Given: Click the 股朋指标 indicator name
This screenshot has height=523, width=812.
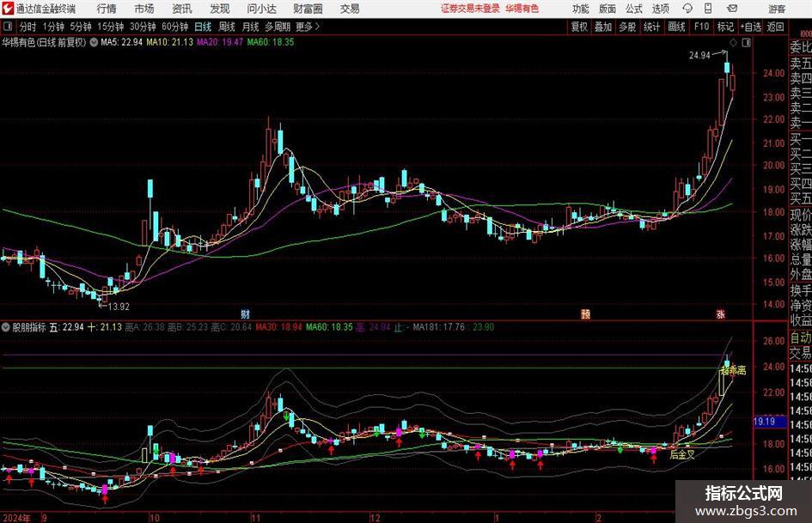Looking at the screenshot, I should [x=29, y=326].
